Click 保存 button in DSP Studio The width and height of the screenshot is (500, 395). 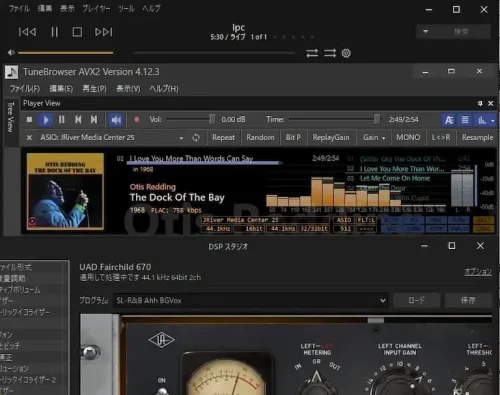pos(468,300)
